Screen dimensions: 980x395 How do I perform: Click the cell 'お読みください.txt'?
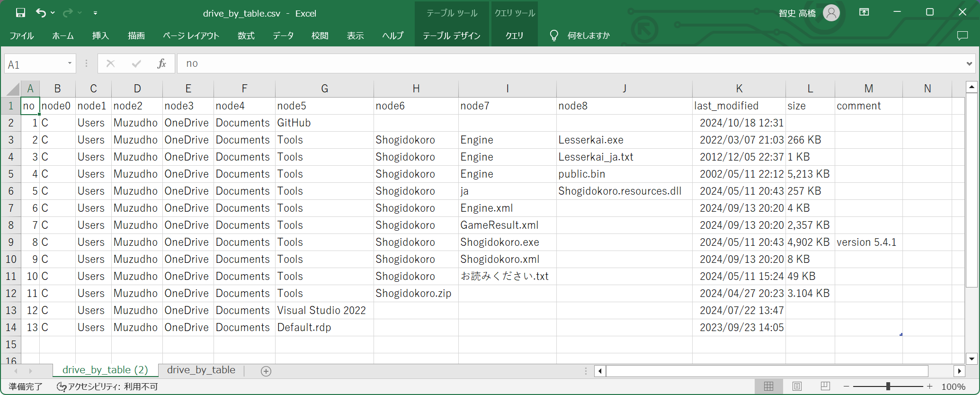(507, 276)
